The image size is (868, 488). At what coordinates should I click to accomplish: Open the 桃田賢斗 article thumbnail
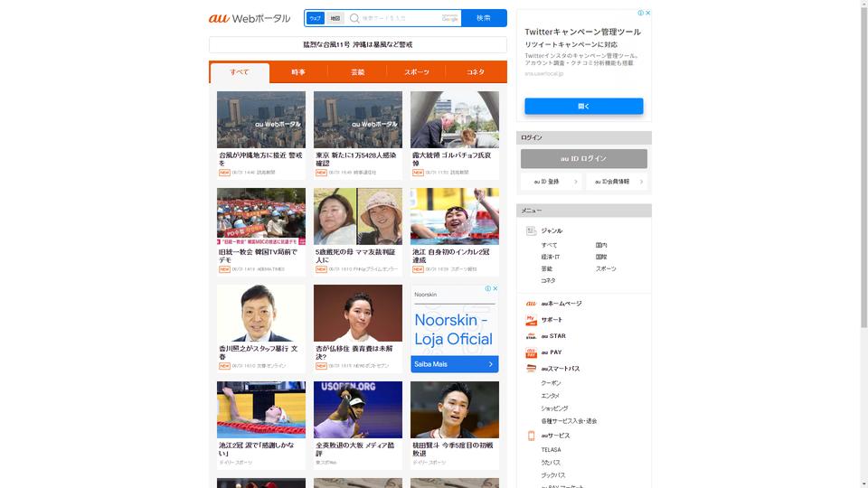pyautogui.click(x=455, y=409)
